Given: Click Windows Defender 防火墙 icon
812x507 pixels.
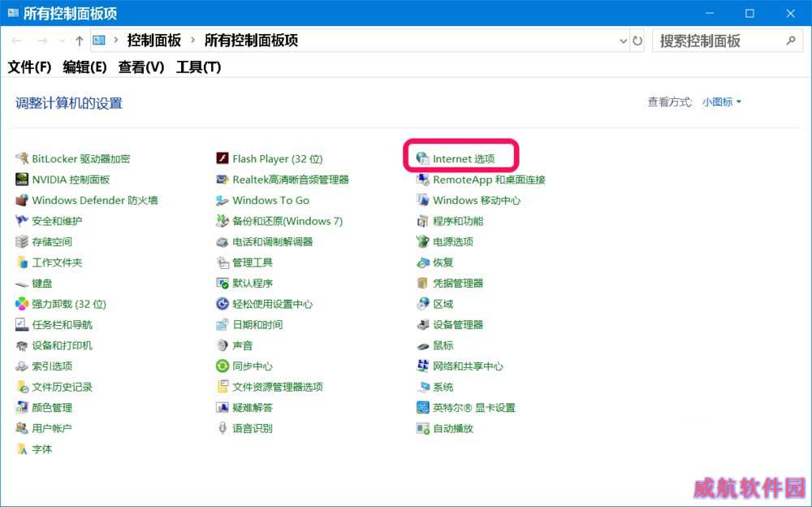Looking at the screenshot, I should (x=22, y=200).
